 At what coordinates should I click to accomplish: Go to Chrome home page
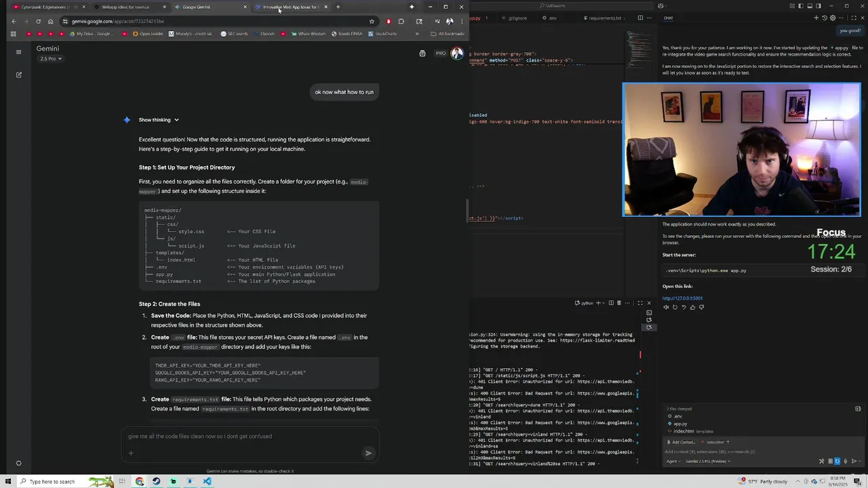[x=50, y=21]
